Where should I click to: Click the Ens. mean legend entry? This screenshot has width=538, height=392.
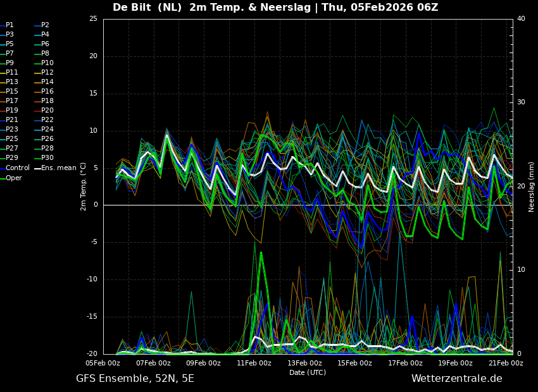coord(58,168)
